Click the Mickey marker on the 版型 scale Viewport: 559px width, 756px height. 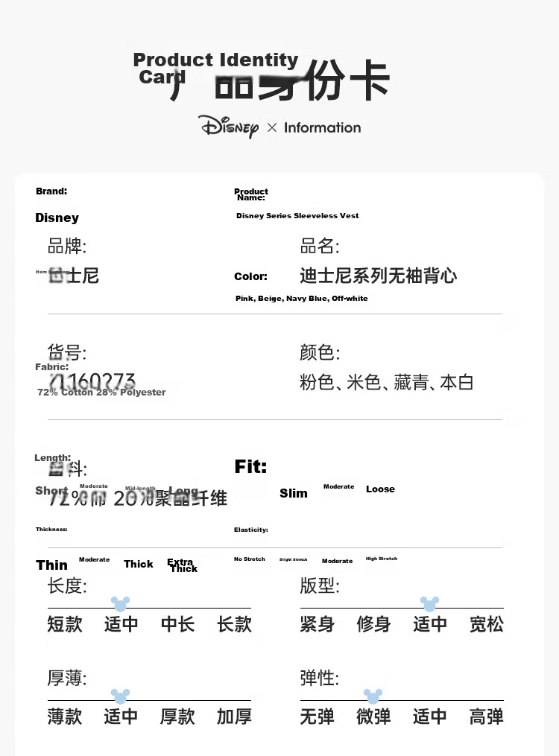(429, 603)
